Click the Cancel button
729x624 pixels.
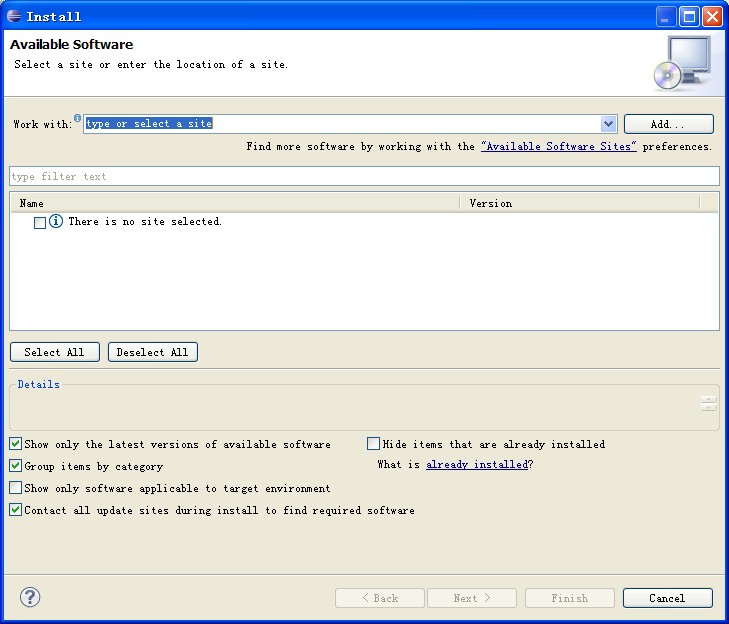(668, 598)
